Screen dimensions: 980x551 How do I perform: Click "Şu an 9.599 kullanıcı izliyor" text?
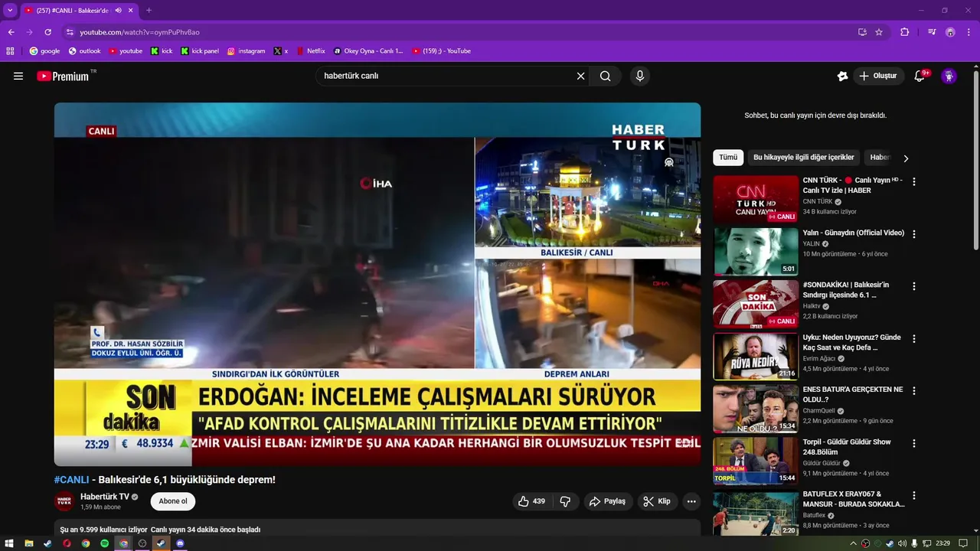pos(104,530)
